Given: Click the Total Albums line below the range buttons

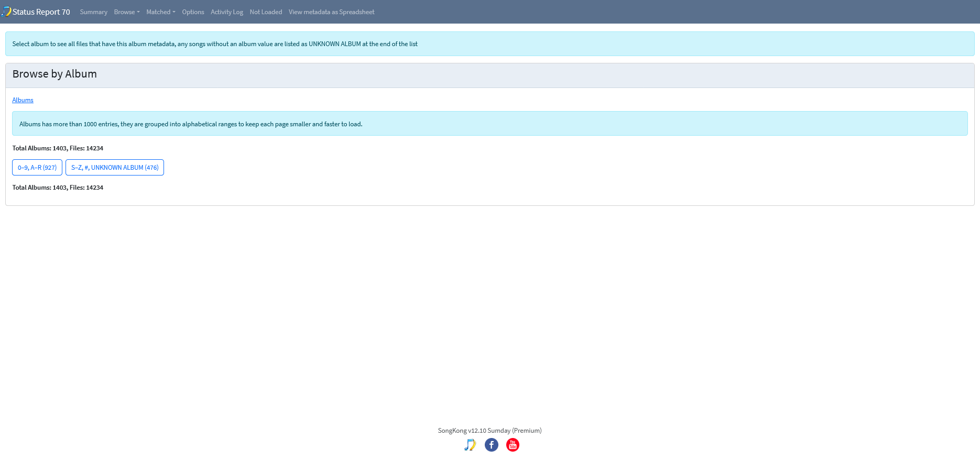Looking at the screenshot, I should tap(58, 188).
